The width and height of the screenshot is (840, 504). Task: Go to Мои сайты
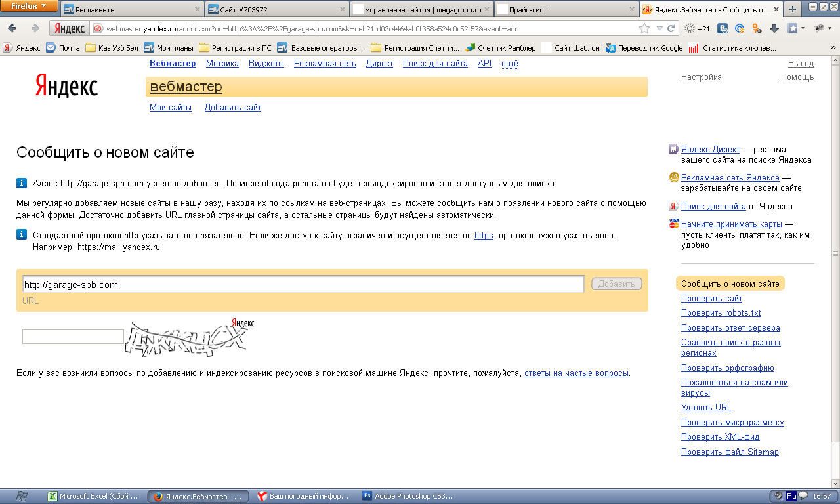click(x=171, y=107)
